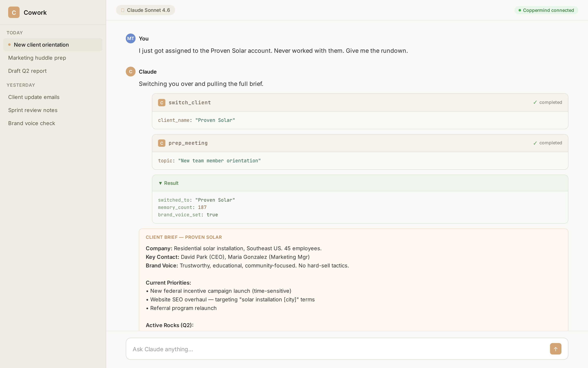The width and height of the screenshot is (588, 368).
Task: Open the Brand voice check chat
Action: (x=53, y=123)
